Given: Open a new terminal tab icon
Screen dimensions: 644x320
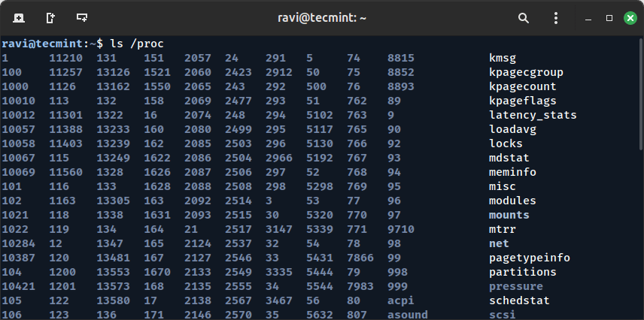Looking at the screenshot, I should [19, 18].
